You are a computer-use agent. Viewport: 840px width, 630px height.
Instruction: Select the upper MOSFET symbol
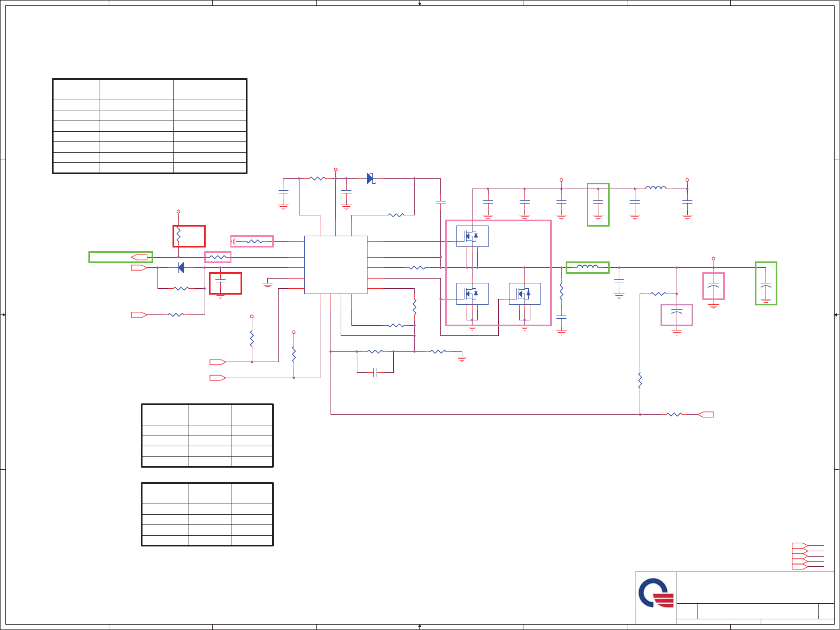pyautogui.click(x=472, y=236)
